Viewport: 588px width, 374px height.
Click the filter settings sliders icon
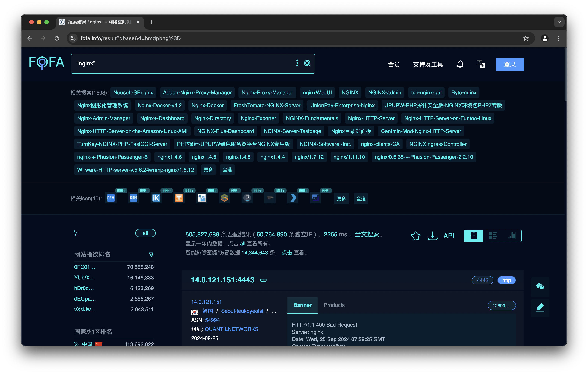point(76,233)
